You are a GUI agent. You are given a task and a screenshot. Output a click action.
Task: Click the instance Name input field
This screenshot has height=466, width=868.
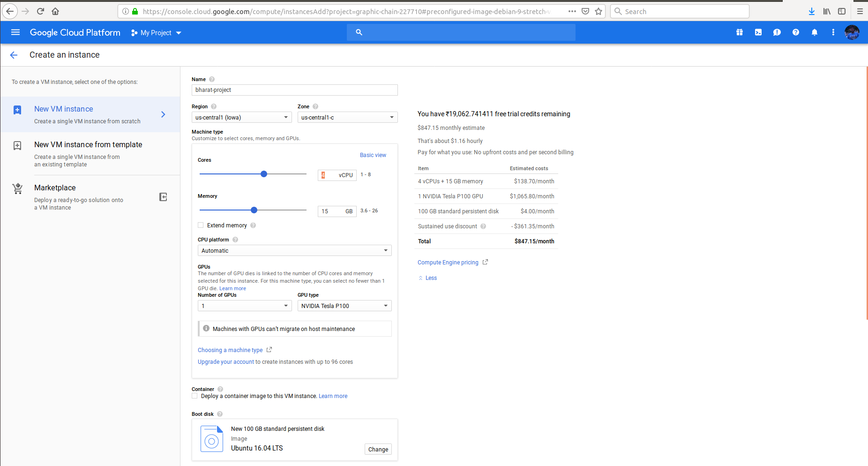click(x=295, y=90)
